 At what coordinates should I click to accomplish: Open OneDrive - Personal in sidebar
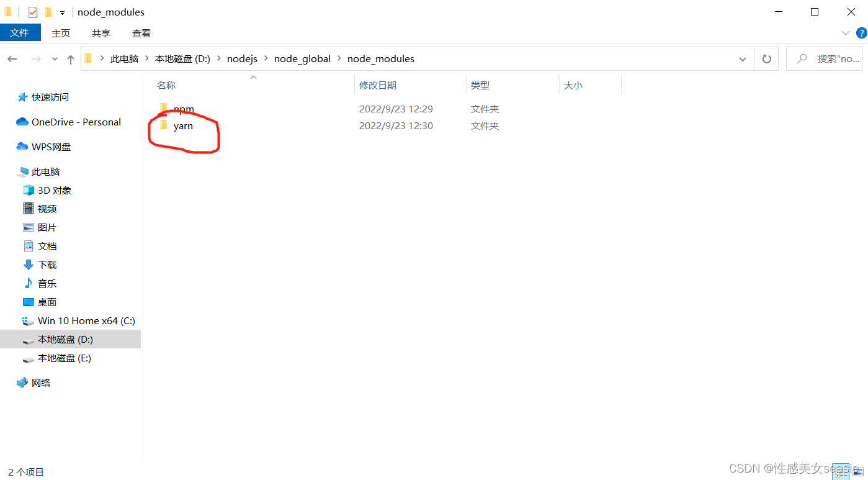point(76,122)
